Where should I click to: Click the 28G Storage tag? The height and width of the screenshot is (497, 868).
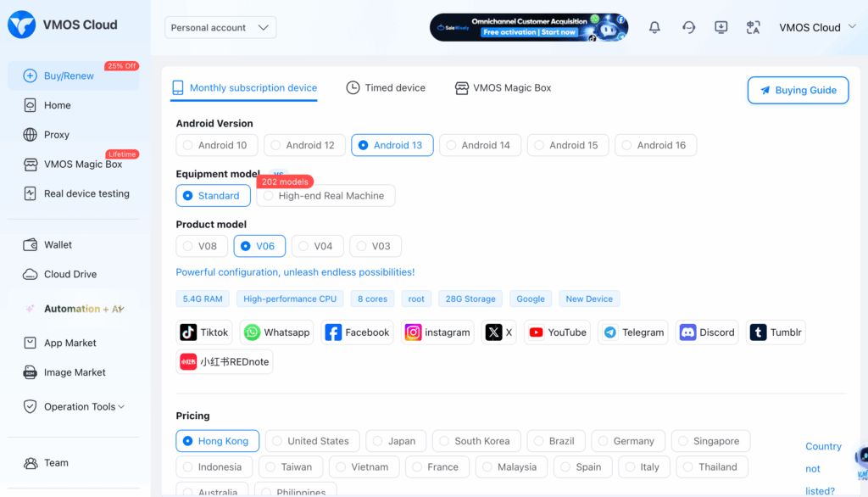tap(470, 299)
